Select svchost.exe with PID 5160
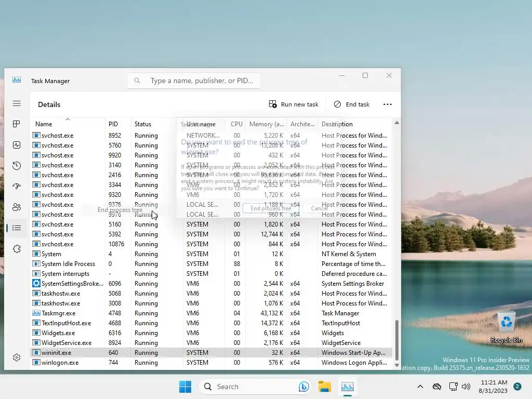The image size is (532, 399). (211, 224)
